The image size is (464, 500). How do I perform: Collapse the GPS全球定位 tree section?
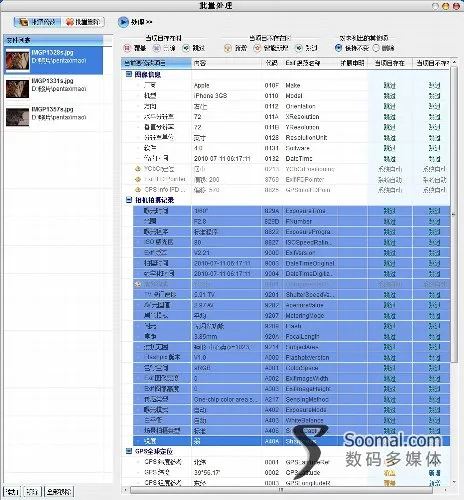click(x=129, y=451)
